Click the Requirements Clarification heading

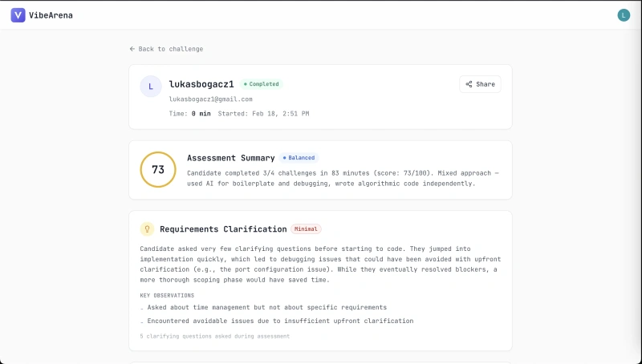(x=223, y=229)
